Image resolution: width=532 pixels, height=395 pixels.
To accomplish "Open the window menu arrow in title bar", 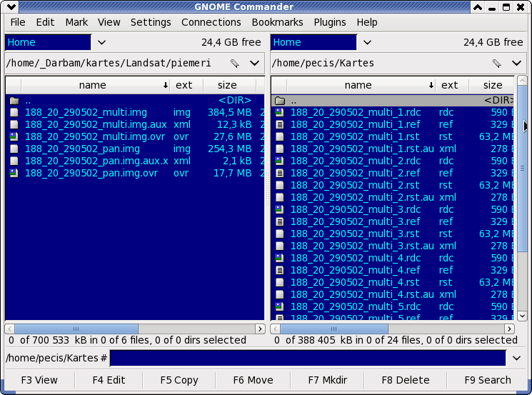I will (x=11, y=6).
